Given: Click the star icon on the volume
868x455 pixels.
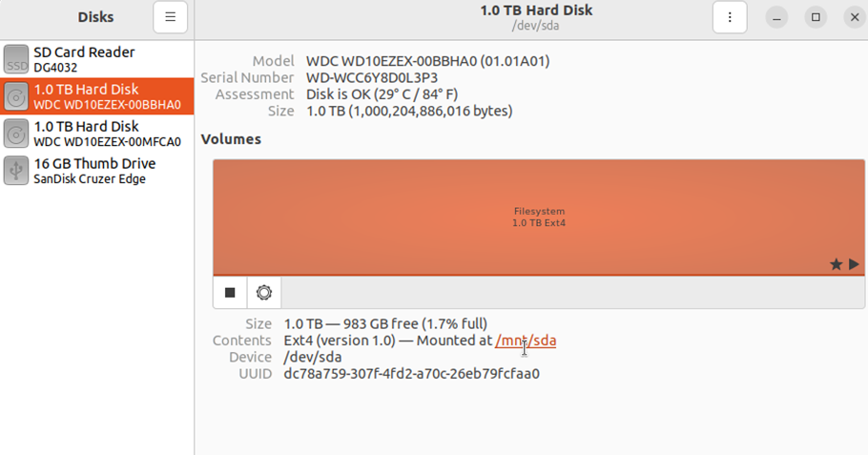Looking at the screenshot, I should pos(836,264).
